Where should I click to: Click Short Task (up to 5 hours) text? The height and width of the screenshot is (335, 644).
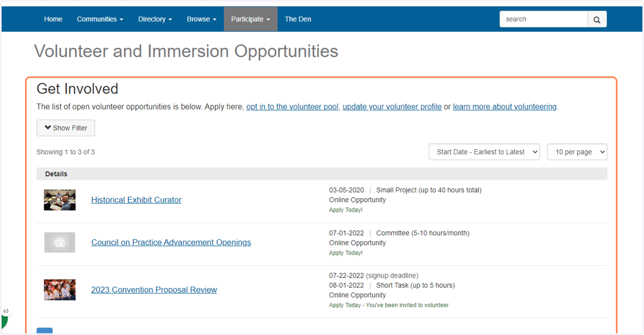pos(415,285)
